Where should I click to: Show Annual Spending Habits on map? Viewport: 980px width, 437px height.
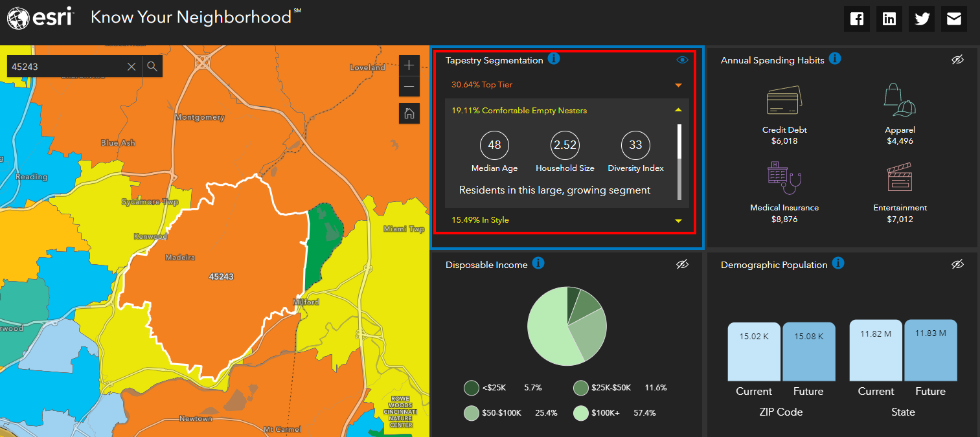click(957, 60)
